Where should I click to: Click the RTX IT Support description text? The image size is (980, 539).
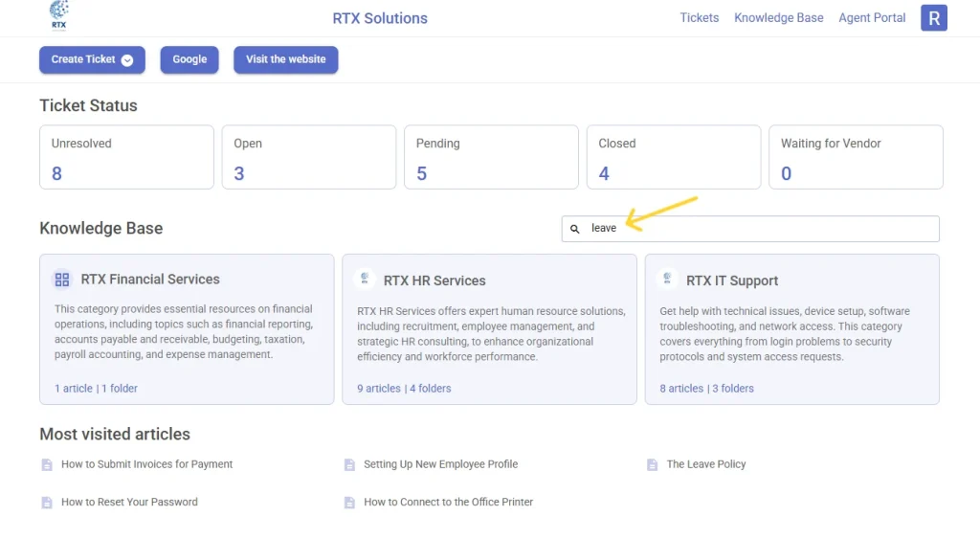point(785,334)
